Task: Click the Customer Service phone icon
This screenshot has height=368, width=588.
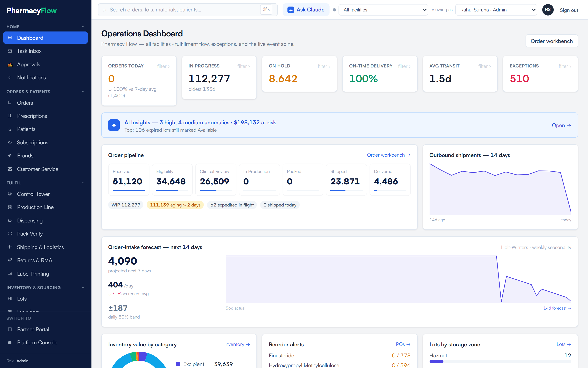Action: point(10,169)
